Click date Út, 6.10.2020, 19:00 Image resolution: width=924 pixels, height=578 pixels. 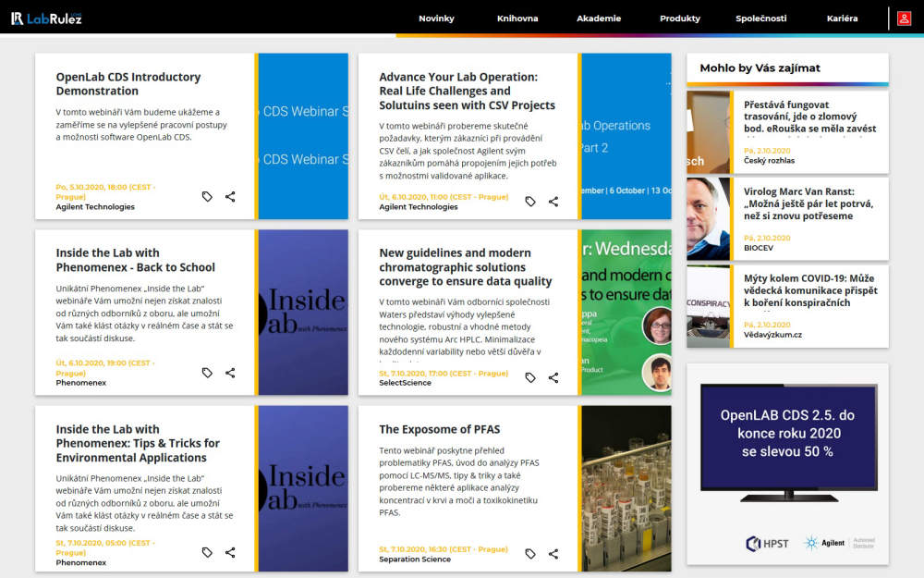coord(105,368)
